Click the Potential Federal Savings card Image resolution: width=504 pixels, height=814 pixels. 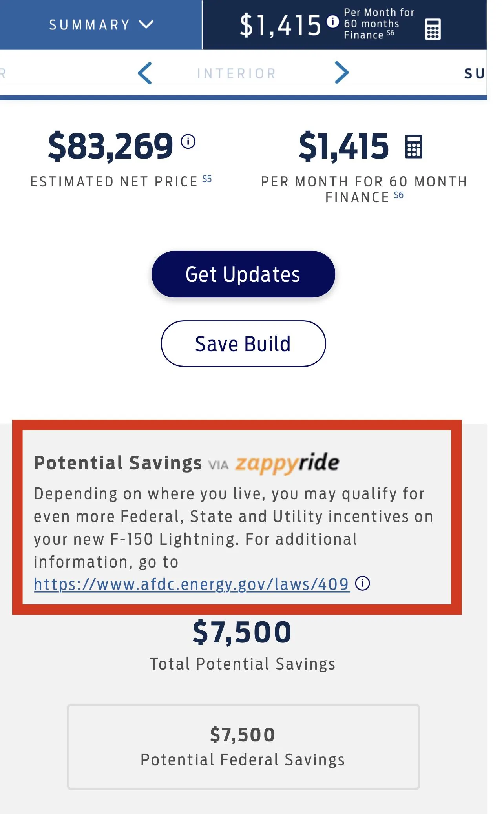243,747
